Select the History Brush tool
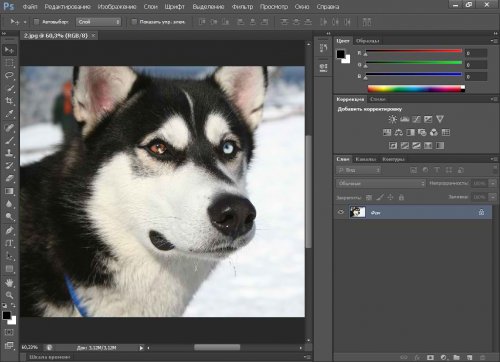The height and width of the screenshot is (362, 500). tap(9, 166)
